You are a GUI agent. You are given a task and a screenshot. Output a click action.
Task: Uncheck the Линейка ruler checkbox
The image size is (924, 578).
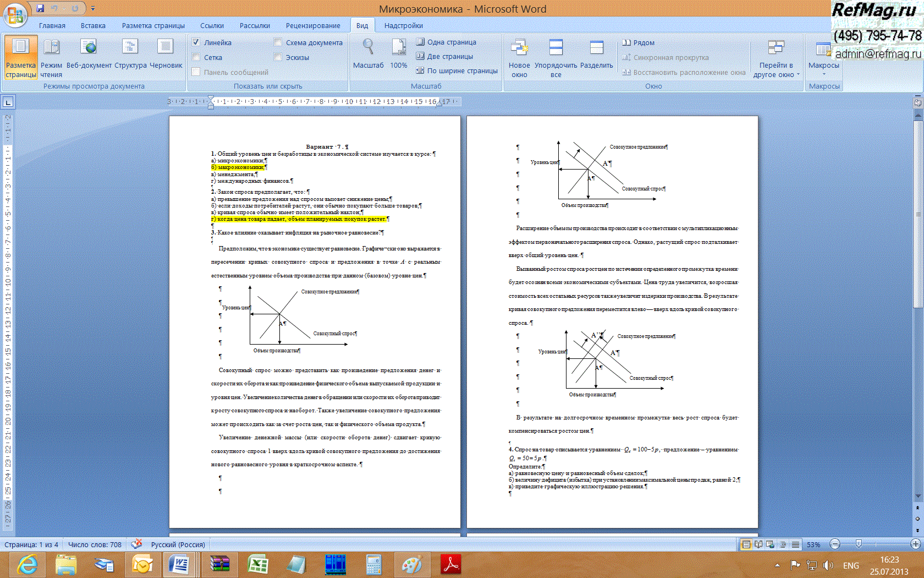click(x=196, y=42)
